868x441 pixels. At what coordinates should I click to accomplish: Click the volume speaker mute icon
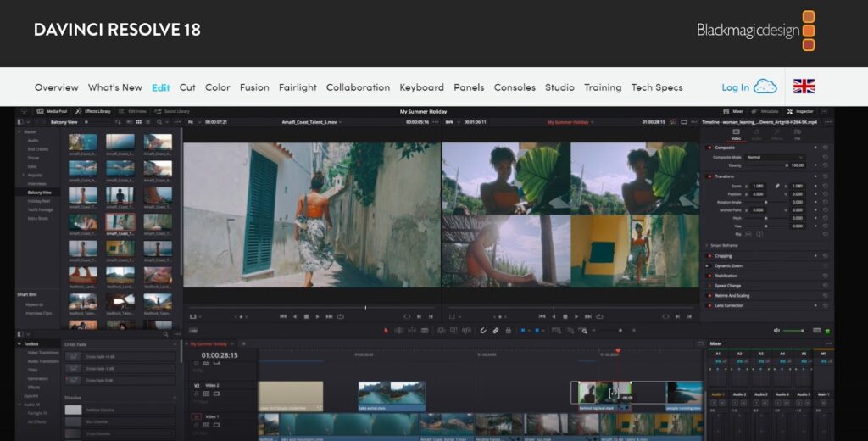point(776,331)
